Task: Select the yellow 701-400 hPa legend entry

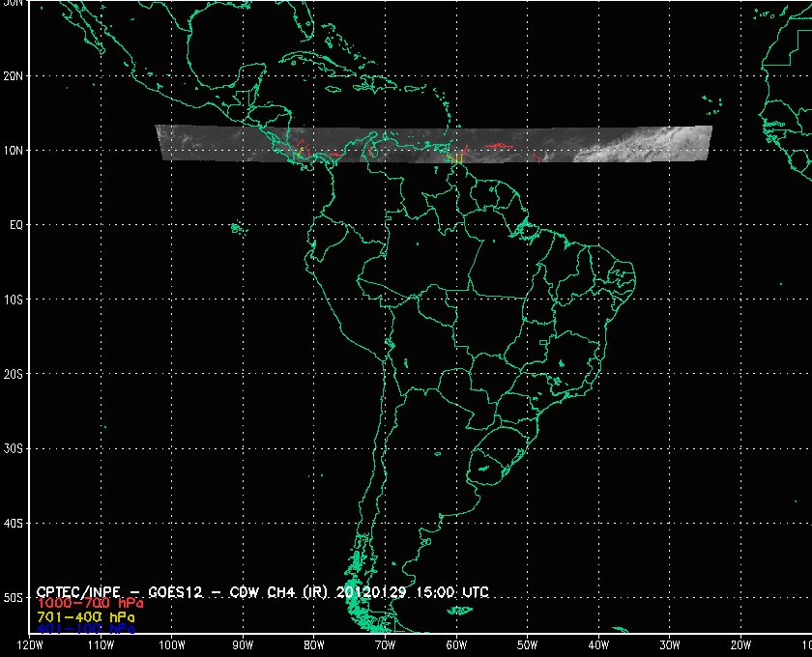Action: (x=86, y=617)
